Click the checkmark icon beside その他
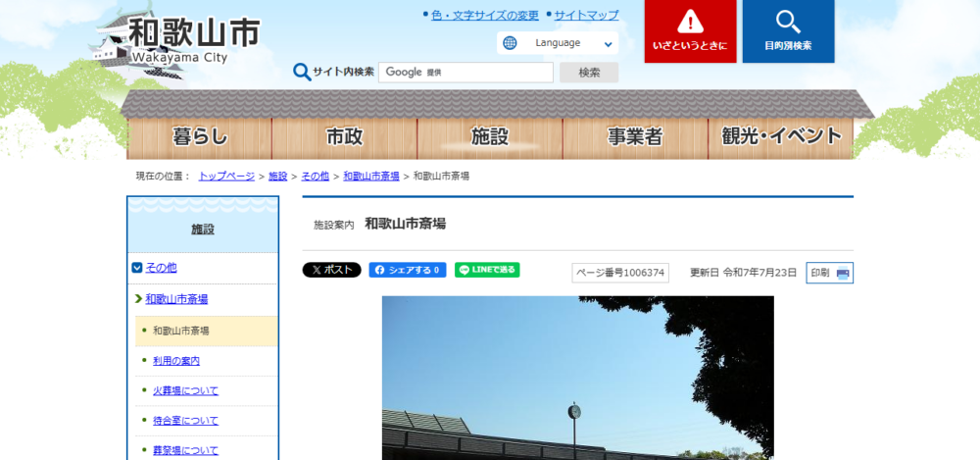The width and height of the screenshot is (980, 460). tap(137, 268)
